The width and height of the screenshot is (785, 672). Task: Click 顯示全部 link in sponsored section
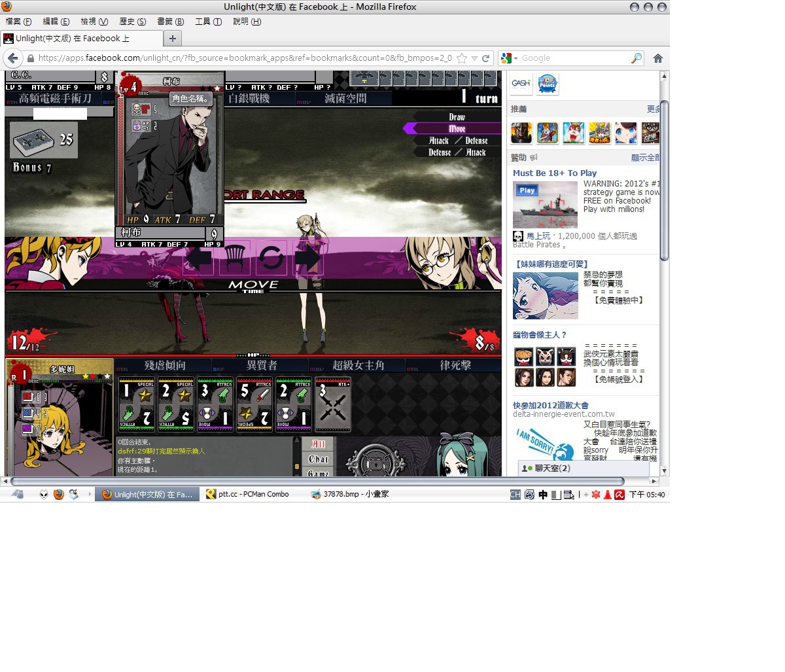[644, 158]
